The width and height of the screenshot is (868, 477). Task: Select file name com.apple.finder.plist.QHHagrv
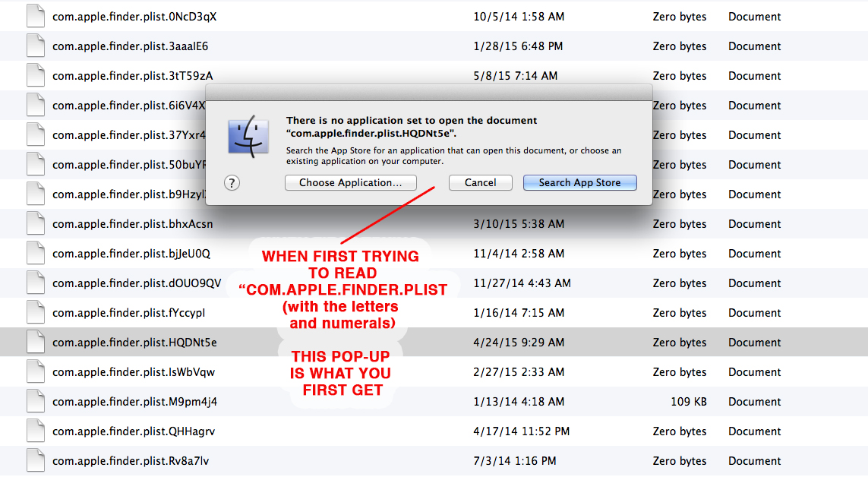pyautogui.click(x=134, y=431)
